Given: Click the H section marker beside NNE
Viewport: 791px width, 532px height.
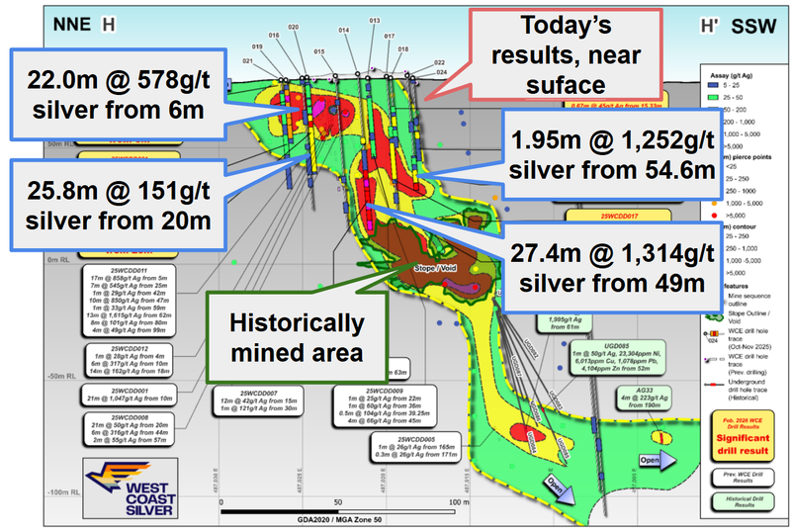Looking at the screenshot, I should pos(109,25).
